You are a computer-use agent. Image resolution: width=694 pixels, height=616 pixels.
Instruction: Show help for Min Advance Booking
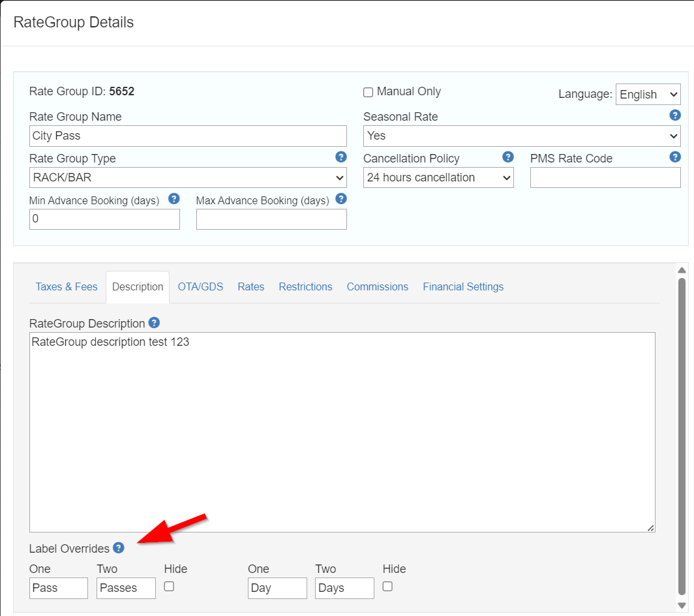(x=173, y=199)
